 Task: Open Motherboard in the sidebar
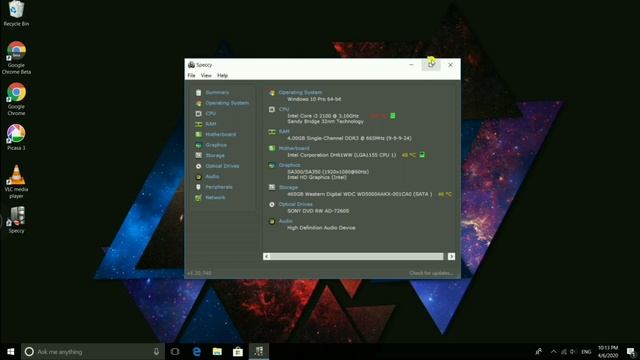point(220,134)
